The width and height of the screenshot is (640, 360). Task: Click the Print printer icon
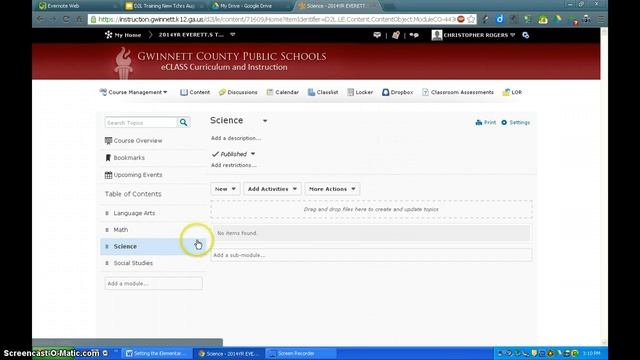pos(479,122)
